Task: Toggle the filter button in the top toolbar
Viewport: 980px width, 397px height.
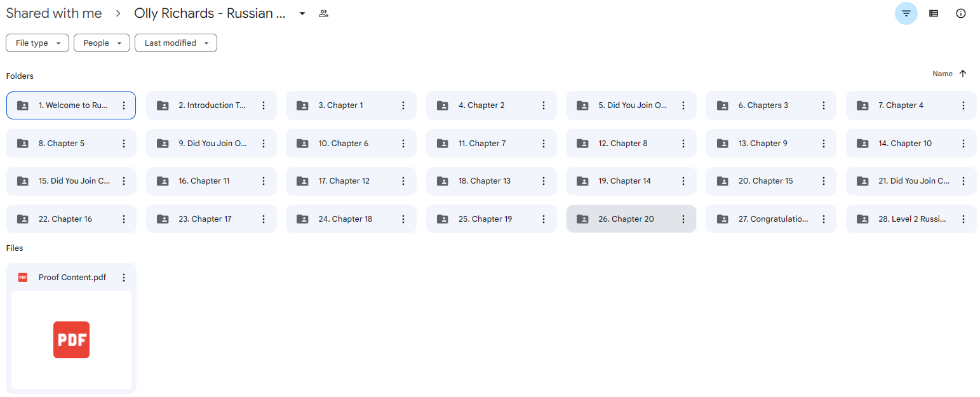Action: point(906,13)
